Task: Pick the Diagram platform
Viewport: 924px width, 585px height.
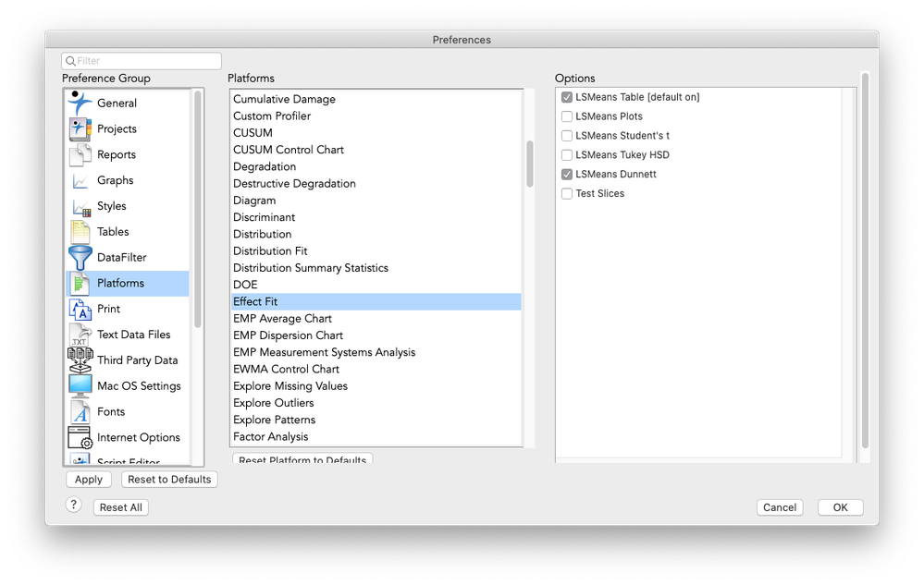Action: point(376,201)
